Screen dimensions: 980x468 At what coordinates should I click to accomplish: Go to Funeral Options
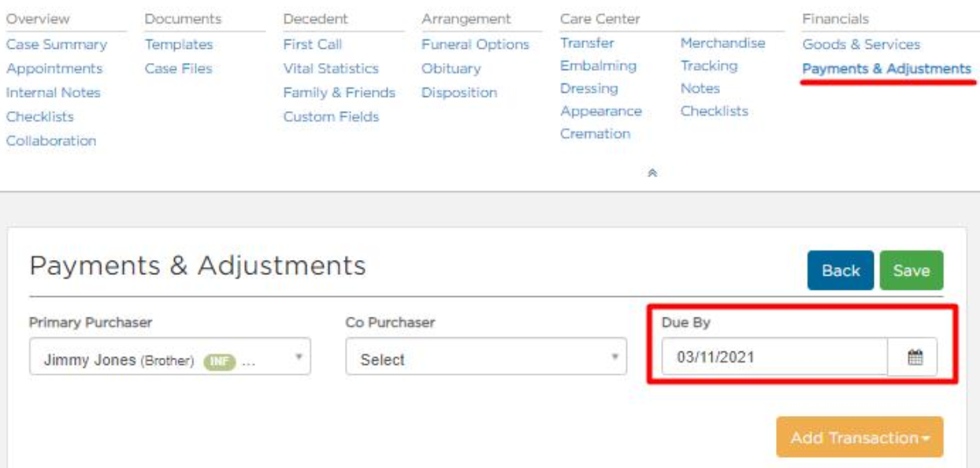click(x=475, y=44)
